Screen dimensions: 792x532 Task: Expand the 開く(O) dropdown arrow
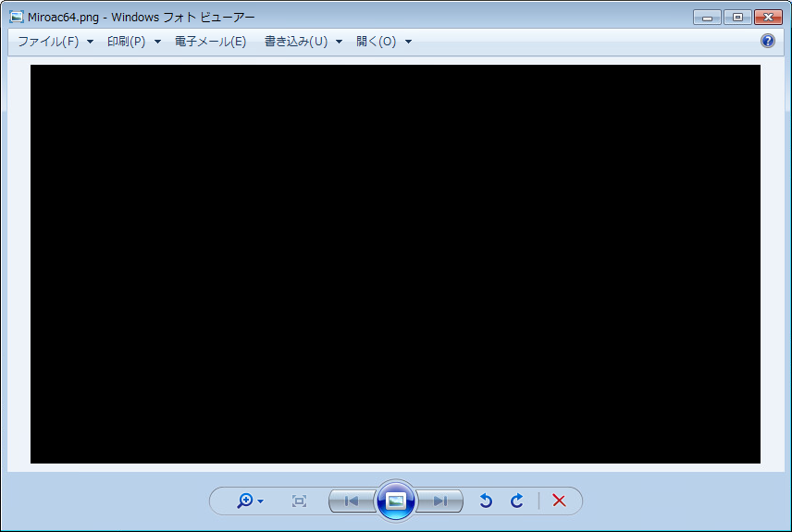point(408,42)
